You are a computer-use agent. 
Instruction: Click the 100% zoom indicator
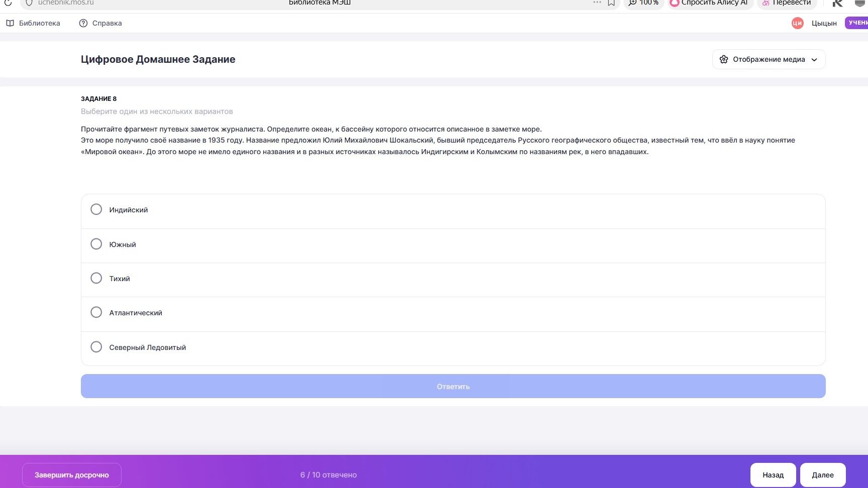click(644, 3)
